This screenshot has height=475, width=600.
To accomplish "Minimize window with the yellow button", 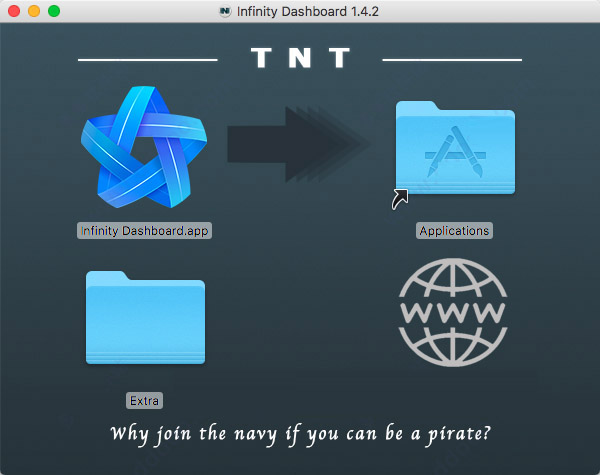I will (x=34, y=11).
